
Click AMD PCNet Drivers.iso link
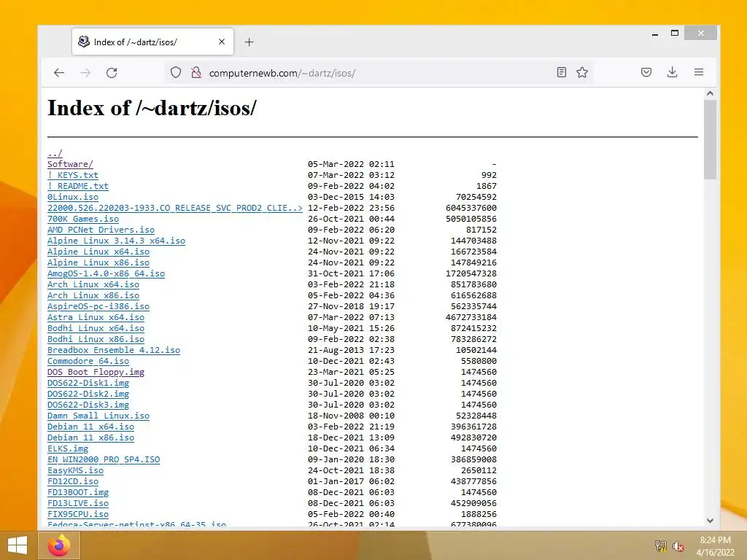click(101, 230)
